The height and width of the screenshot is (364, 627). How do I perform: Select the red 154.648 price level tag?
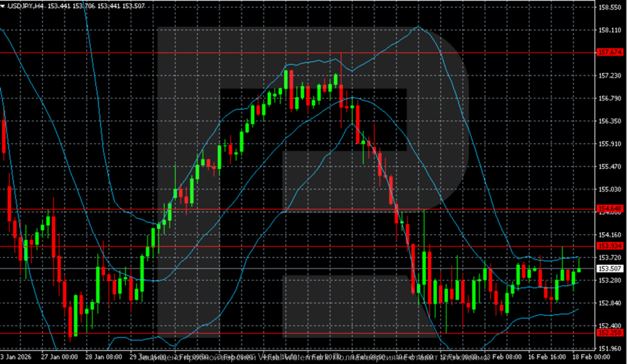click(x=610, y=209)
